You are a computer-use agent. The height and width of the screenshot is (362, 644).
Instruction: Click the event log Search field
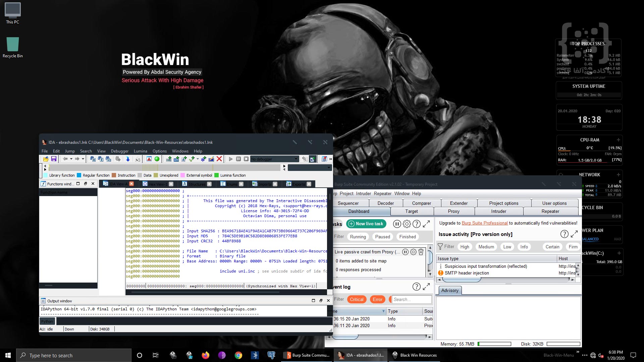coord(412,299)
